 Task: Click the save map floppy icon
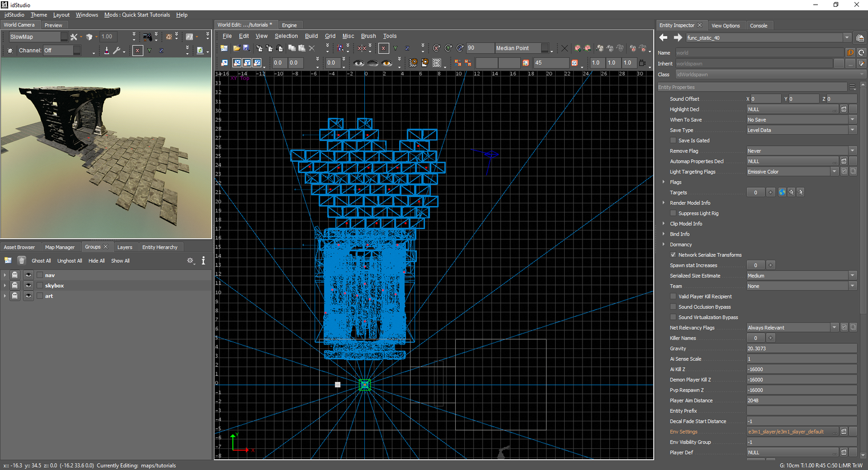(x=247, y=49)
